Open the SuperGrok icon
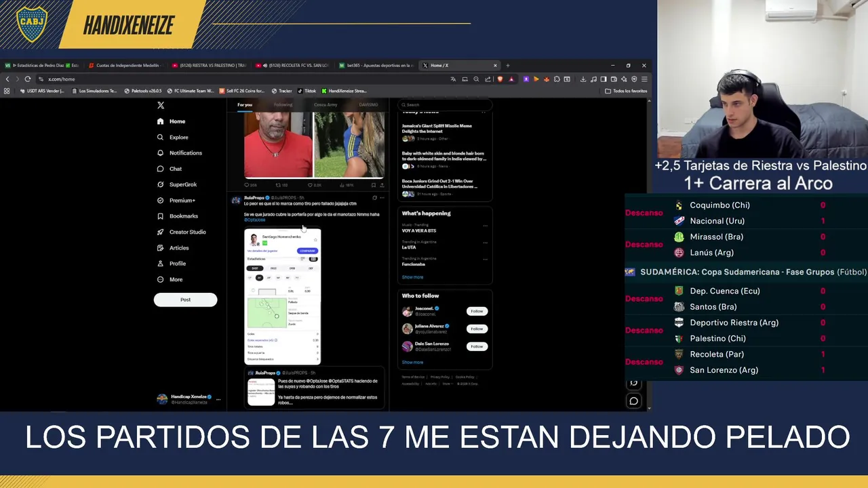This screenshot has height=488, width=868. coord(160,184)
